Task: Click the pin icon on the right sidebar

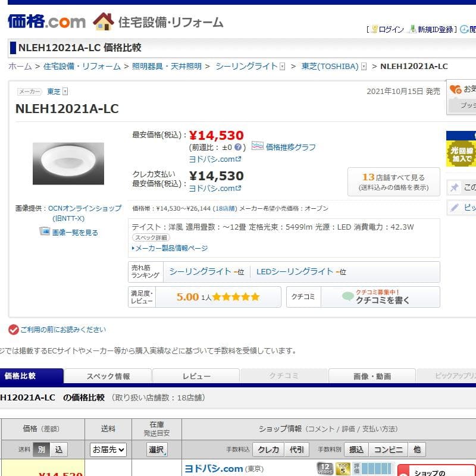Action: pos(455,186)
